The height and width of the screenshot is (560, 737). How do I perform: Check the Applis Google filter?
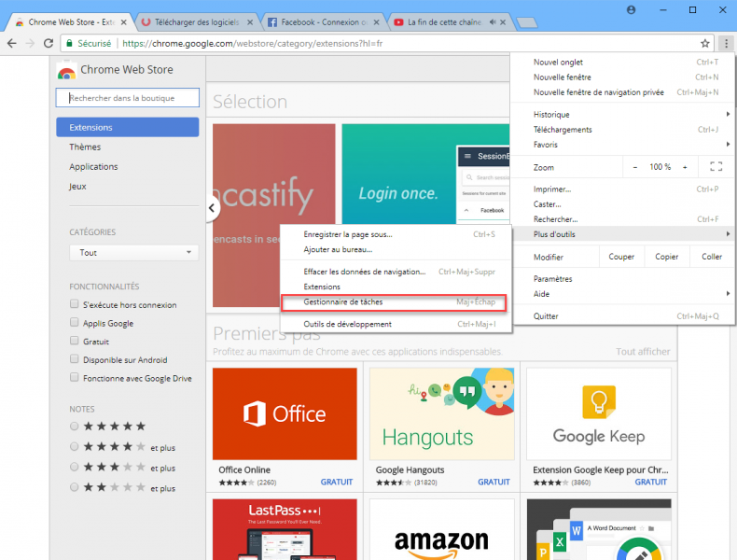(75, 323)
